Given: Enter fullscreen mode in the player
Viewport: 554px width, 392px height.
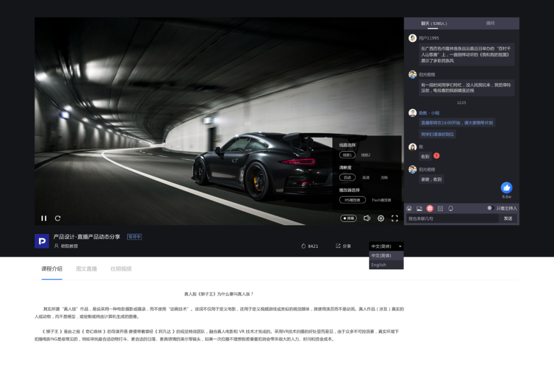Looking at the screenshot, I should (x=394, y=218).
